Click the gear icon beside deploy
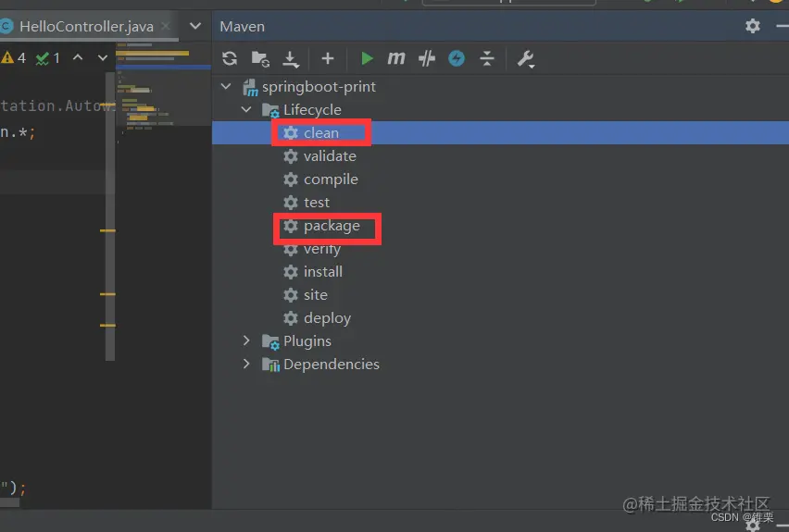 (x=291, y=318)
